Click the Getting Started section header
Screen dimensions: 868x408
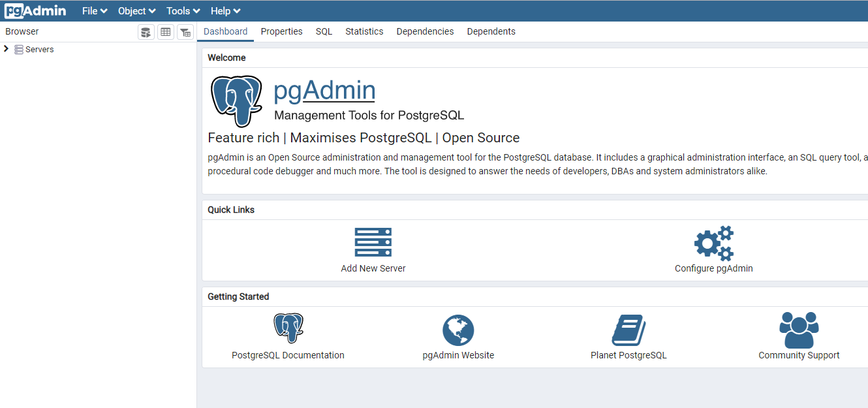[x=238, y=296]
